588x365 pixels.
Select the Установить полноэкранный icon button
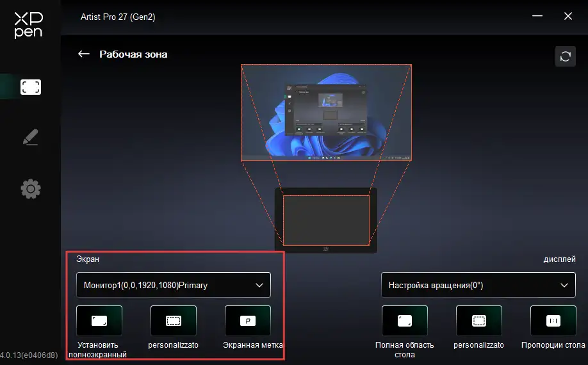click(99, 321)
